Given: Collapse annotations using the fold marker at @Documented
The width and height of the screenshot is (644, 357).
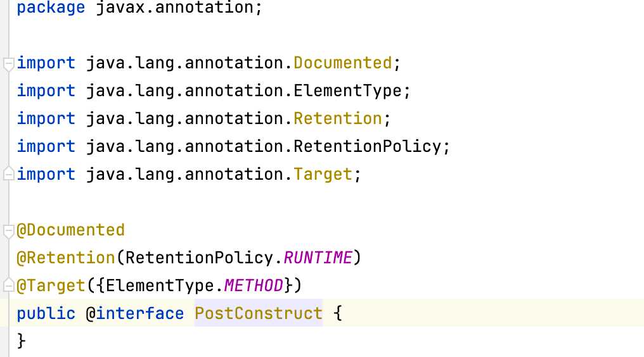Looking at the screenshot, I should (x=9, y=231).
